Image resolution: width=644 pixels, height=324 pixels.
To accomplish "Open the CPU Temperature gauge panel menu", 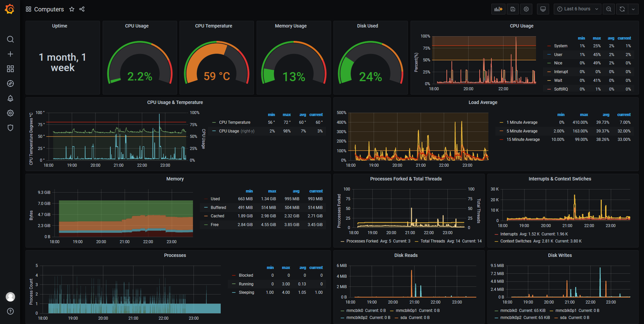I will tap(214, 26).
